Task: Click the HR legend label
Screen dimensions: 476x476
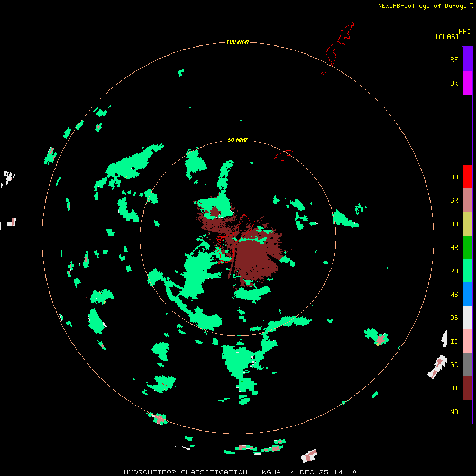Action: (454, 248)
